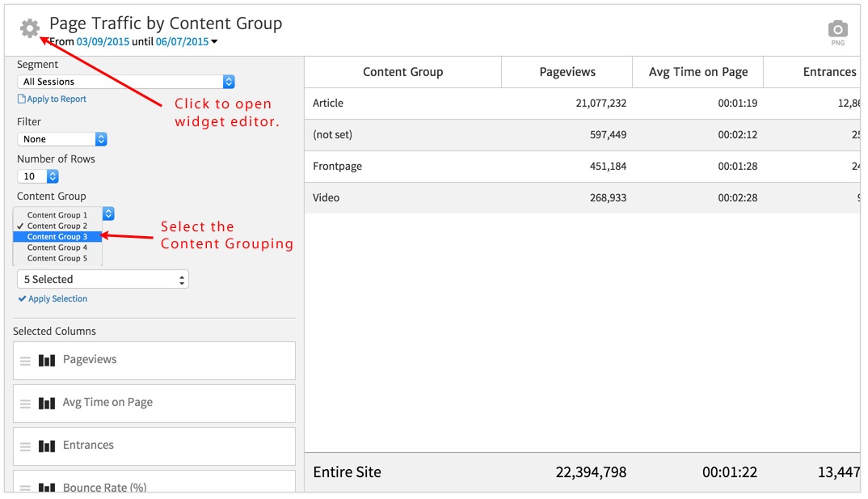Select Content Group 3 from list

click(57, 237)
